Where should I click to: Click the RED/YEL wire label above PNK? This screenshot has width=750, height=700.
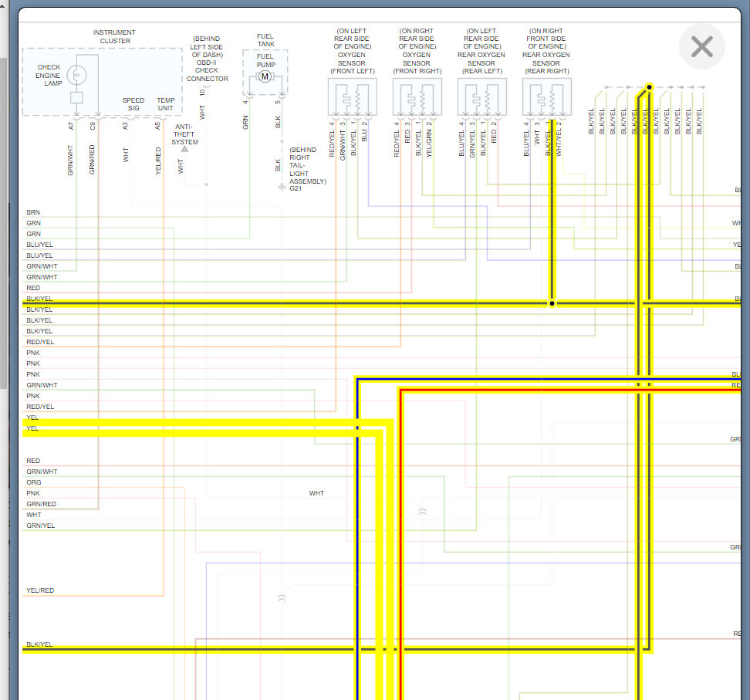coord(40,342)
